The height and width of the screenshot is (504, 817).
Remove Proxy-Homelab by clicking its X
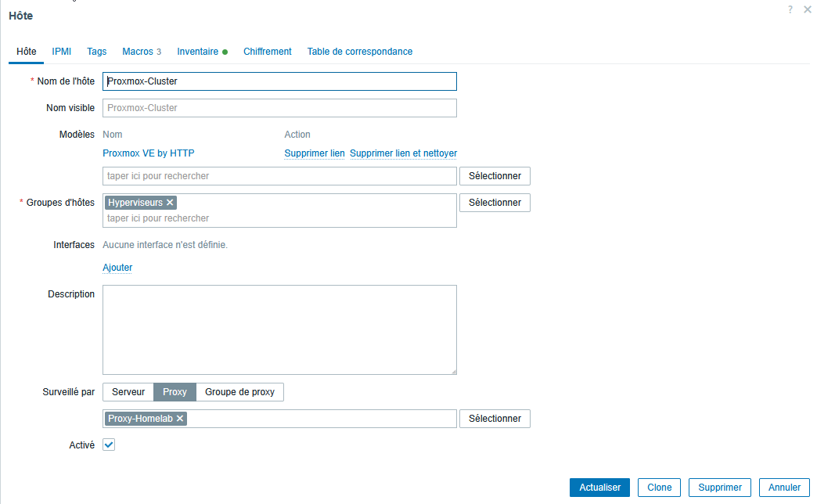click(x=179, y=418)
